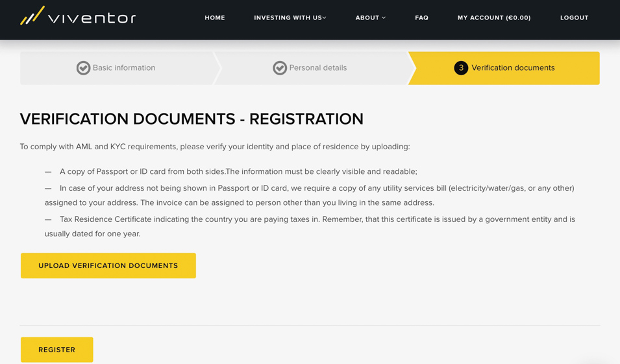Select the Verification documents step label
Viewport: 620px width, 364px height.
[513, 68]
